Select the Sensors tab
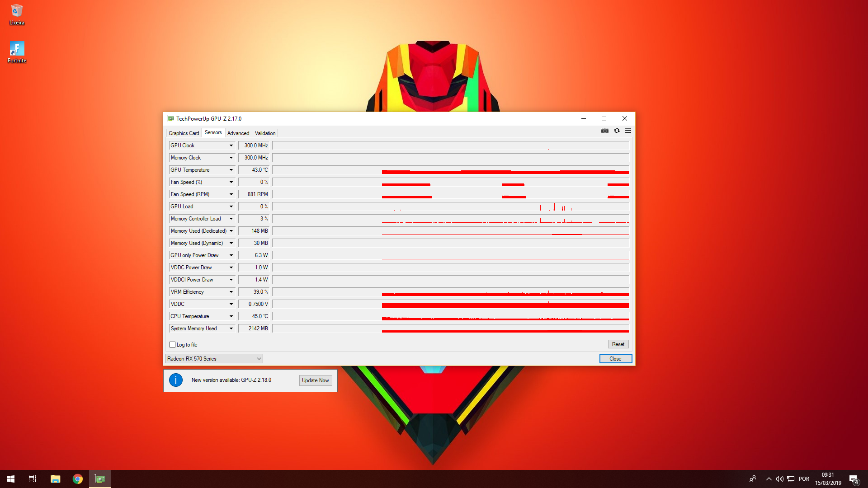868x488 pixels. click(213, 132)
